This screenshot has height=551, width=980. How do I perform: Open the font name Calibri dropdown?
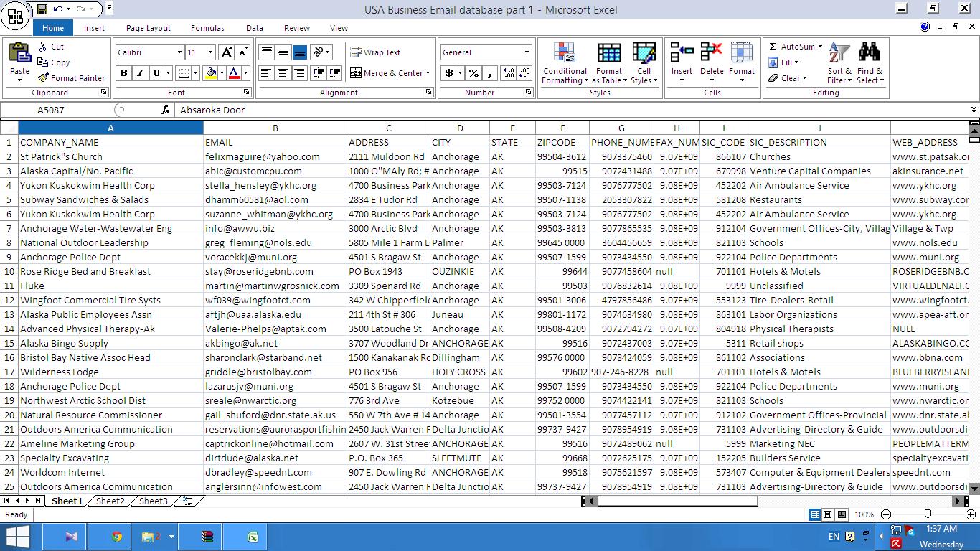pyautogui.click(x=179, y=52)
